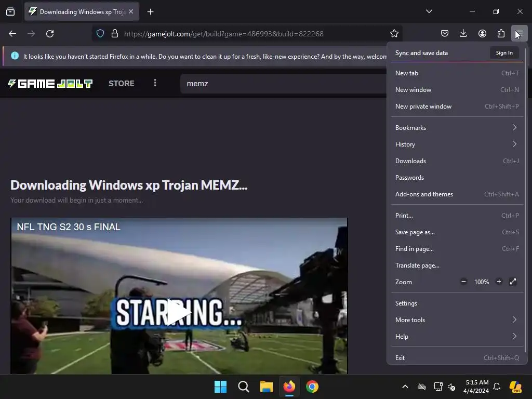
Task: Open Game Jolt three-dot more menu
Action: pos(155,83)
